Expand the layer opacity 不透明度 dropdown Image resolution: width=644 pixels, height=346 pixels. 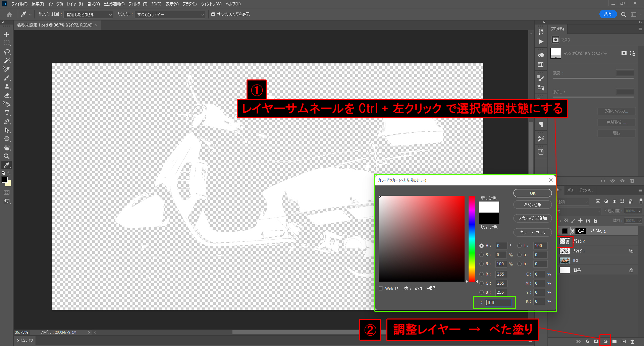(640, 211)
